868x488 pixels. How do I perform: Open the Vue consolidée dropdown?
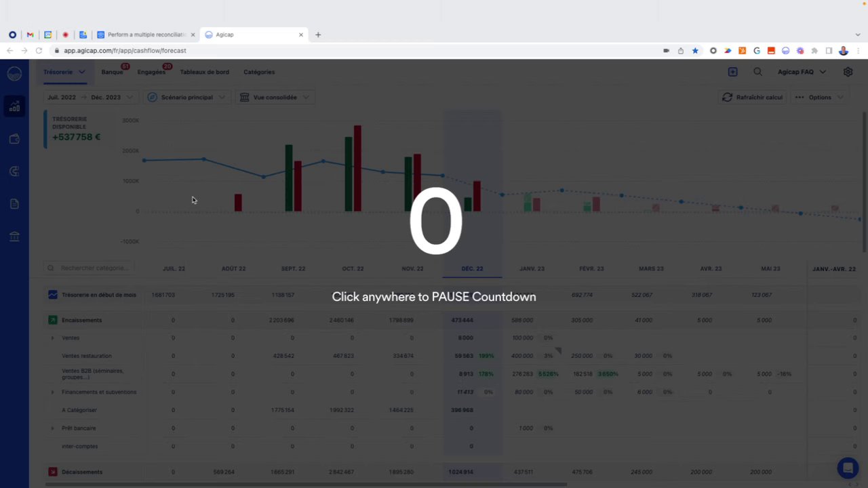pos(275,97)
